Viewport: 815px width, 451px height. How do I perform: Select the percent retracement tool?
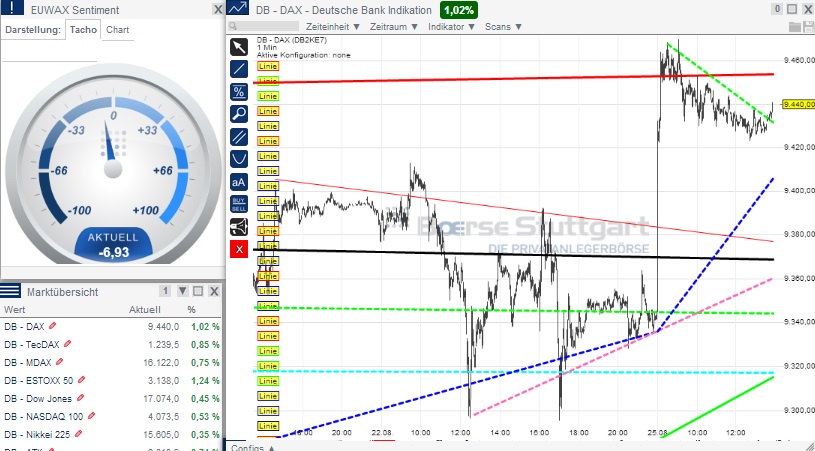[x=239, y=92]
